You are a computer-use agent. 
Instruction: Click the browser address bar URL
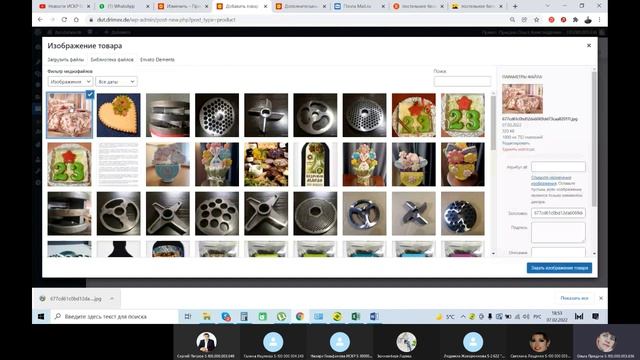(x=166, y=20)
